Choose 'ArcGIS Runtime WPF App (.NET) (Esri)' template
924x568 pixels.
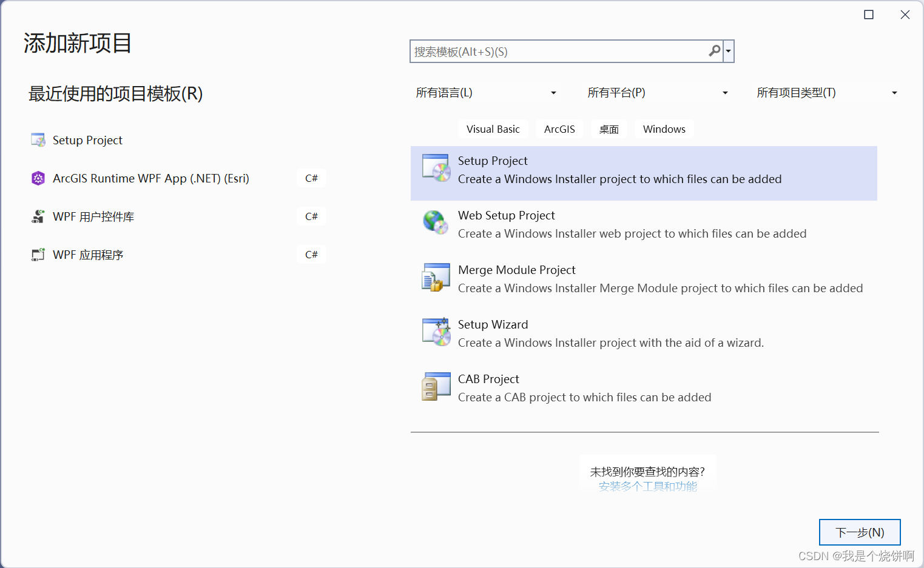pos(151,178)
